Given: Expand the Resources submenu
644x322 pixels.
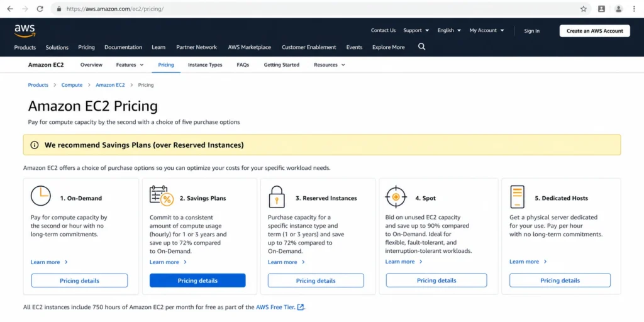Looking at the screenshot, I should (x=330, y=65).
